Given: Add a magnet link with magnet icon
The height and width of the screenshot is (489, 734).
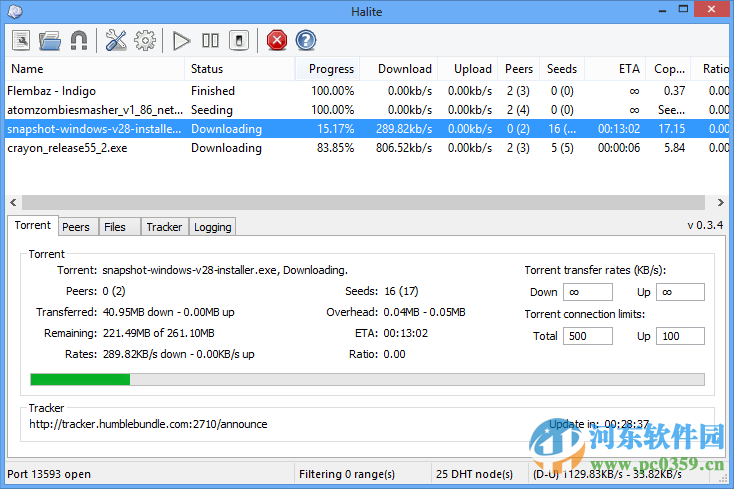Looking at the screenshot, I should pyautogui.click(x=79, y=41).
